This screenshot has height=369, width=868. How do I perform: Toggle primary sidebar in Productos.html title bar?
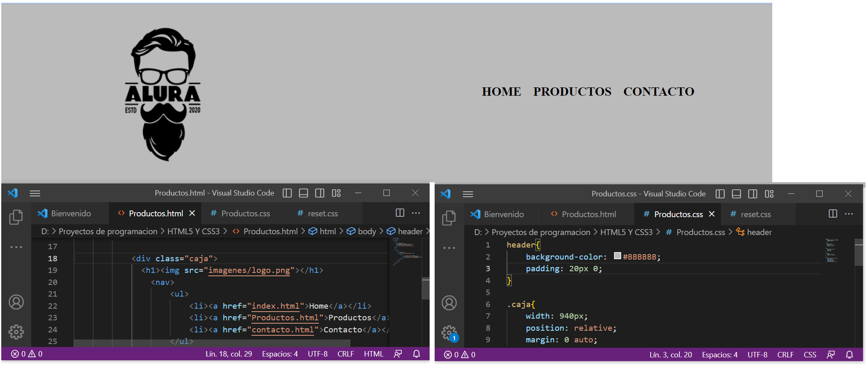tap(287, 193)
